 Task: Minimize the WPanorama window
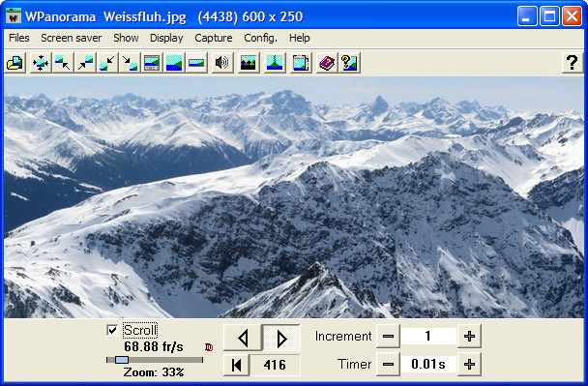point(527,16)
